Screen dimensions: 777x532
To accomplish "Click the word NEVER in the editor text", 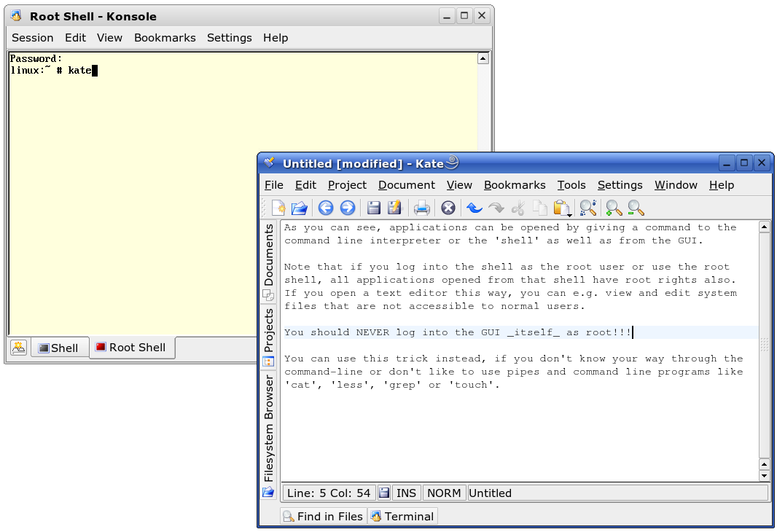I will point(372,332).
